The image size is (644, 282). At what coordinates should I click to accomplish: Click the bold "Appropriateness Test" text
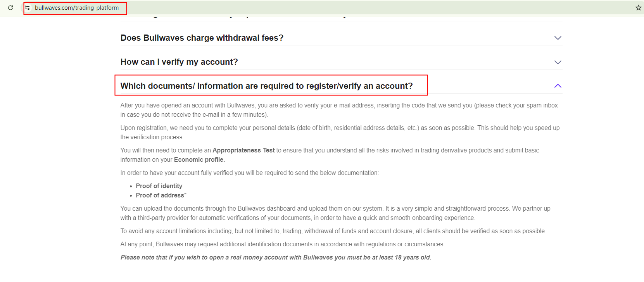click(x=243, y=151)
